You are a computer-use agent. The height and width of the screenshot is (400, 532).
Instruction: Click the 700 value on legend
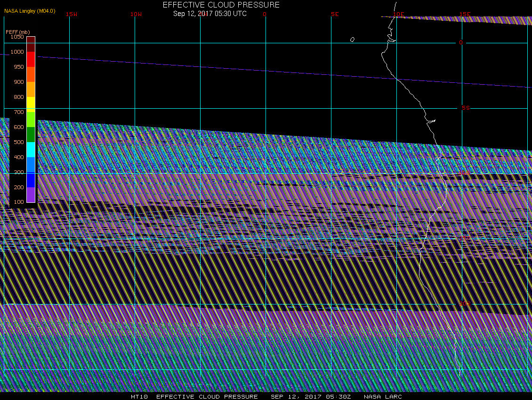pyautogui.click(x=19, y=112)
